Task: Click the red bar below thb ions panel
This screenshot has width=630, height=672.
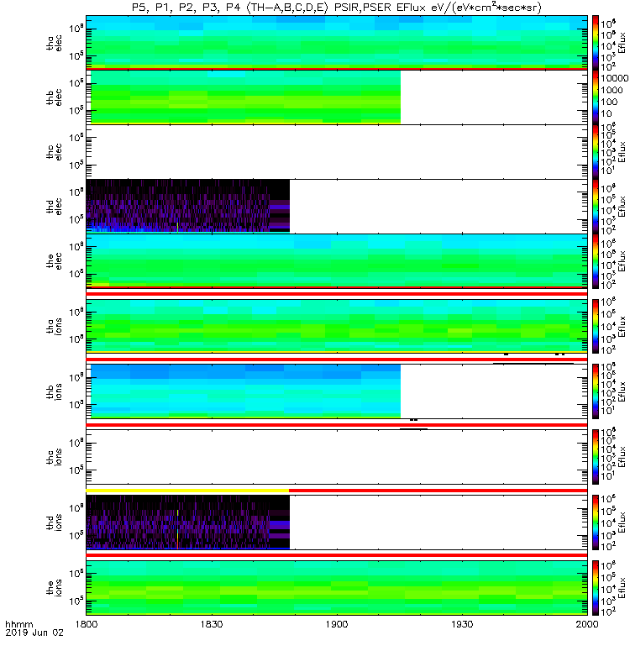Action: [337, 425]
